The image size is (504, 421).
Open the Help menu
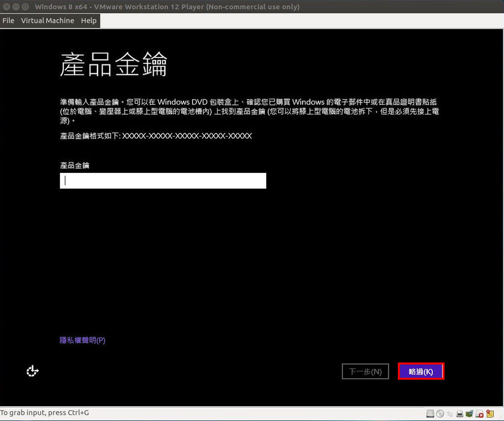89,21
